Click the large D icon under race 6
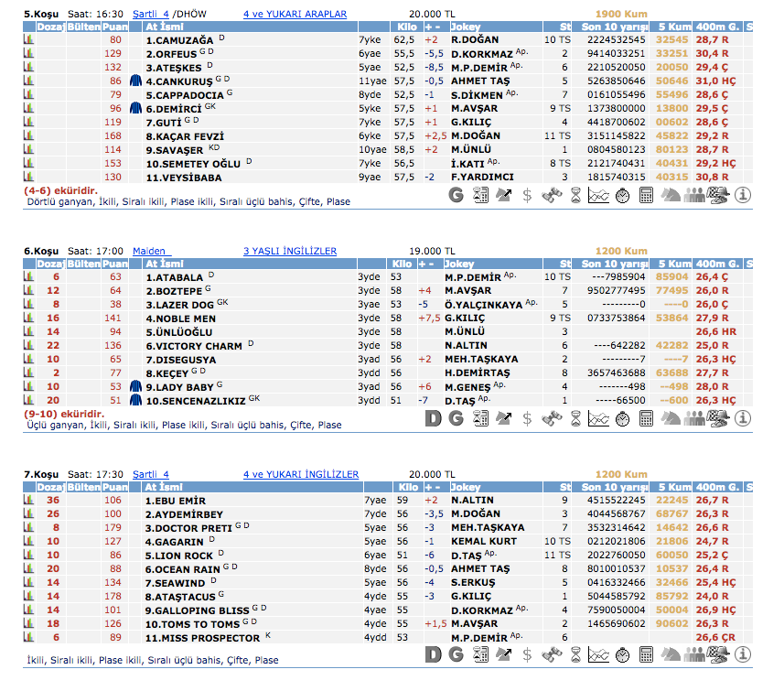Screen dimensions: 784x691 pyautogui.click(x=434, y=418)
